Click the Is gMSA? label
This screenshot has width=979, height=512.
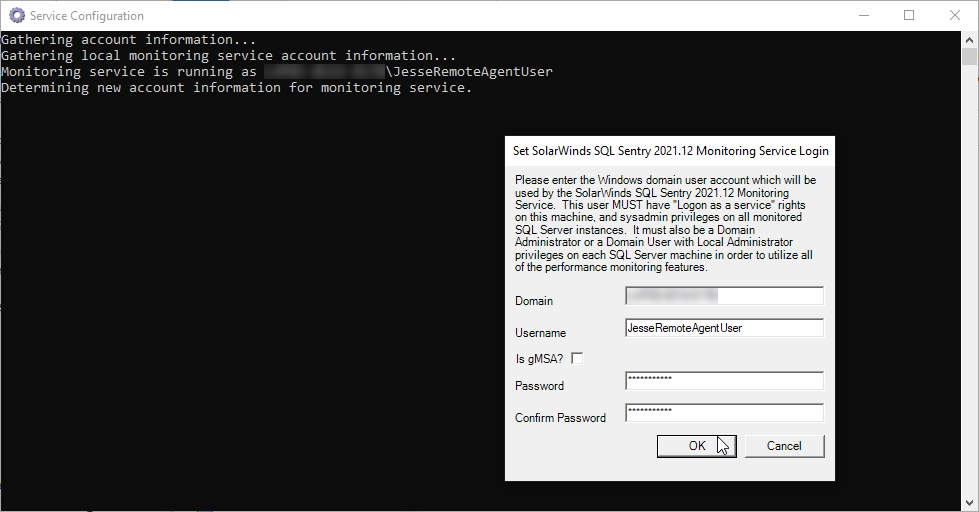[x=539, y=359]
